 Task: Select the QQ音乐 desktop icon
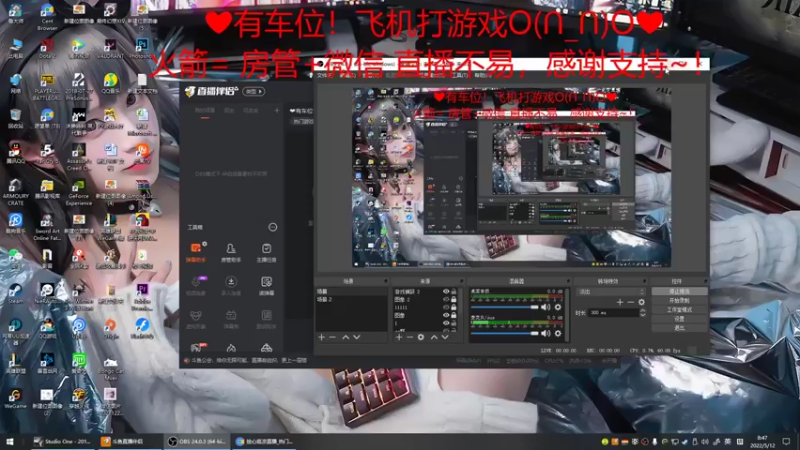click(110, 84)
